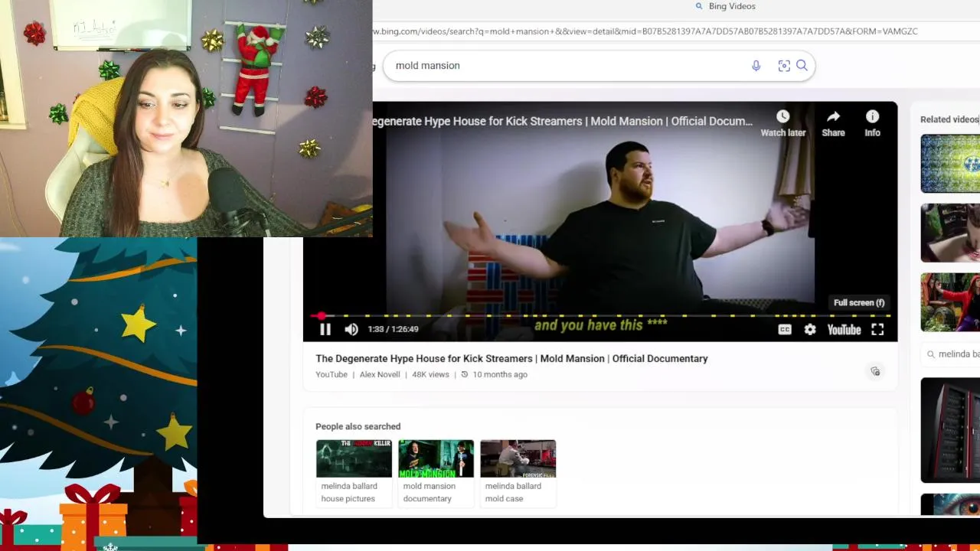Open the related video with red-dressed person
980x551 pixels.
[950, 302]
